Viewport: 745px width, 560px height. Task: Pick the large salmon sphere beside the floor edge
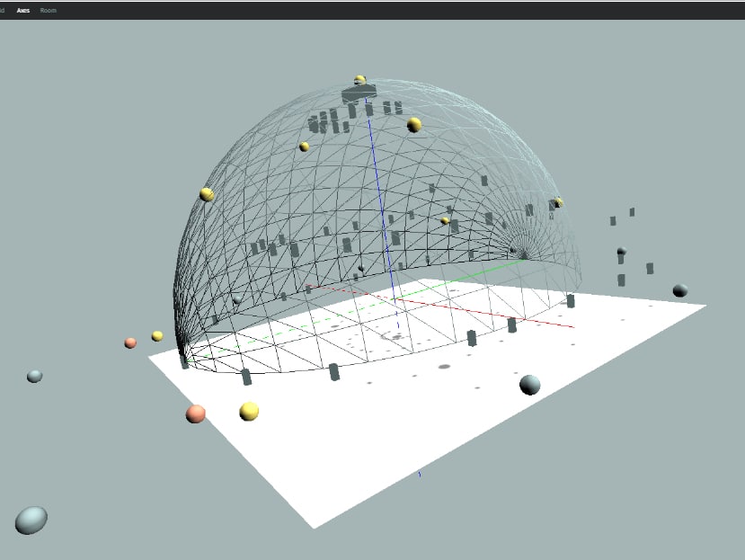click(x=195, y=413)
